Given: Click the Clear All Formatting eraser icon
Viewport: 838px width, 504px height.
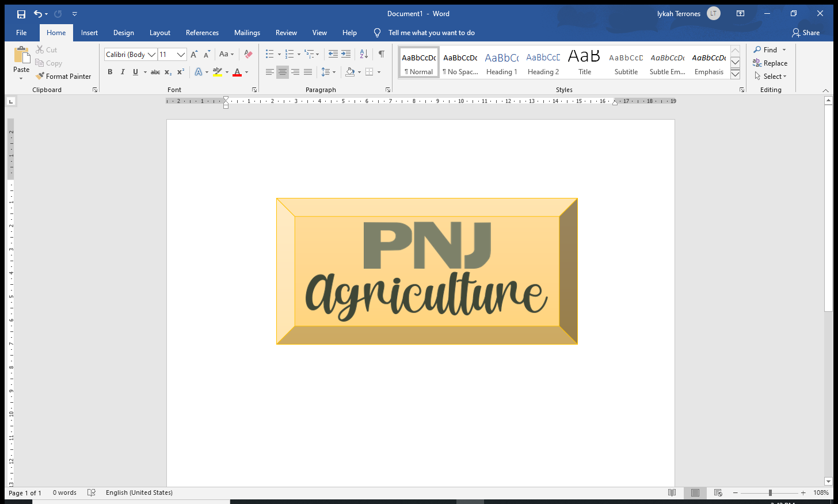Looking at the screenshot, I should tap(248, 54).
